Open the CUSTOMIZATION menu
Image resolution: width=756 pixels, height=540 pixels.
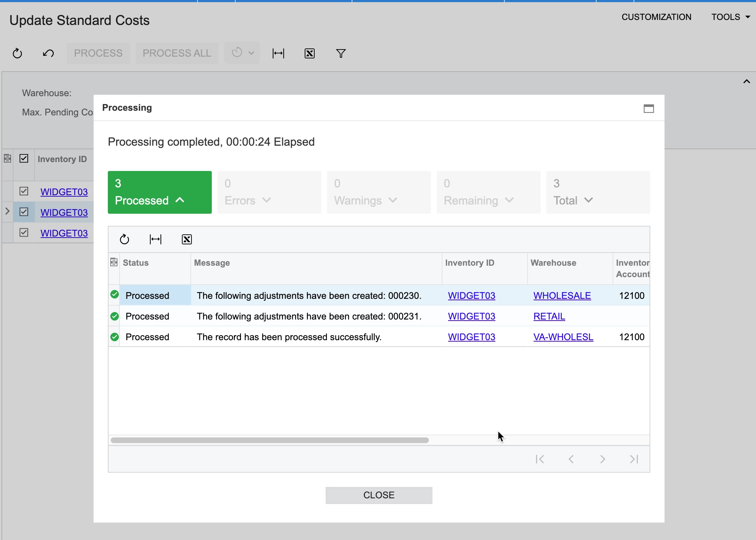pos(656,17)
